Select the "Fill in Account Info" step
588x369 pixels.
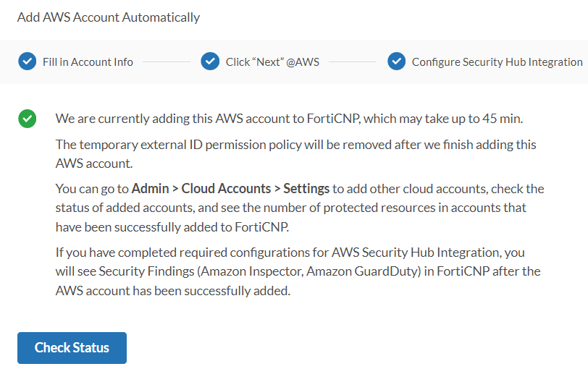tap(88, 62)
